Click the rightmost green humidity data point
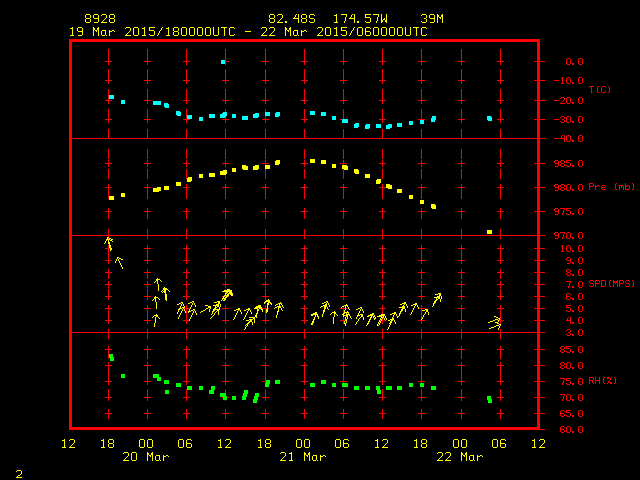The width and height of the screenshot is (640, 480). pyautogui.click(x=489, y=400)
